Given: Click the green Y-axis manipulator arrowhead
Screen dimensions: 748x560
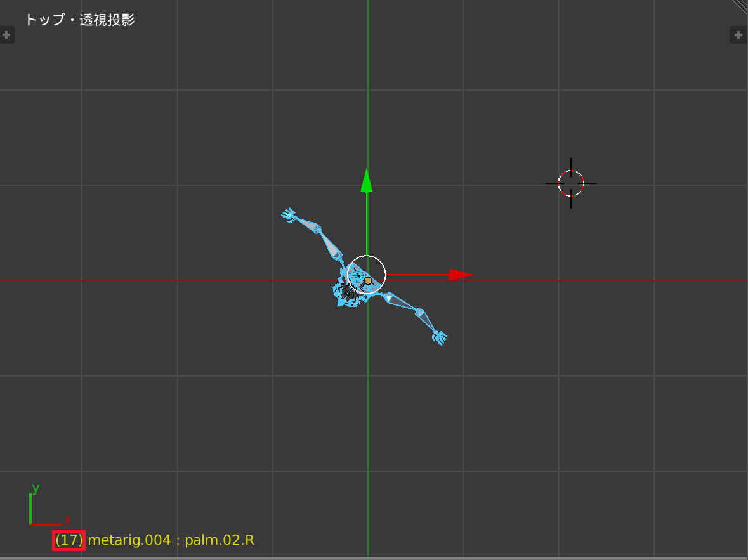Looking at the screenshot, I should point(366,181).
